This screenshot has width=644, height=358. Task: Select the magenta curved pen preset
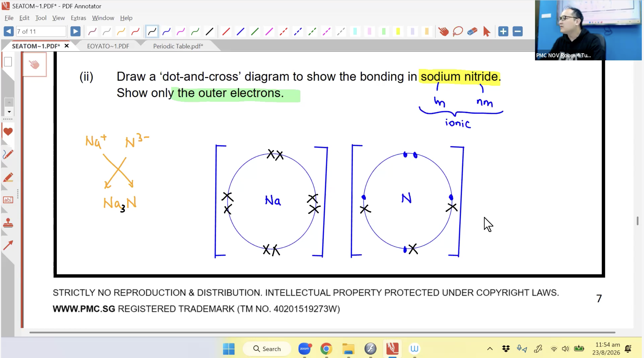coord(181,32)
